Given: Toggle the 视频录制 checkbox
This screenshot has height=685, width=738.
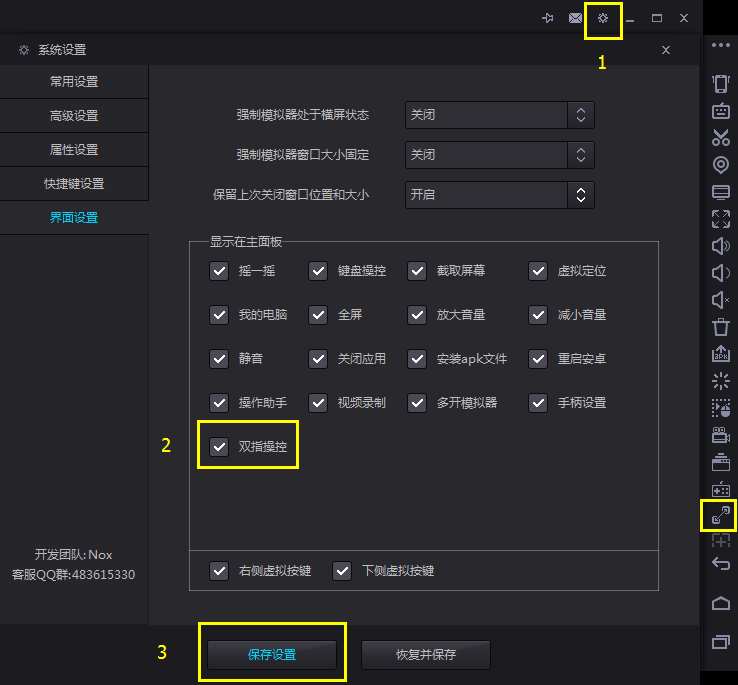Looking at the screenshot, I should (318, 403).
